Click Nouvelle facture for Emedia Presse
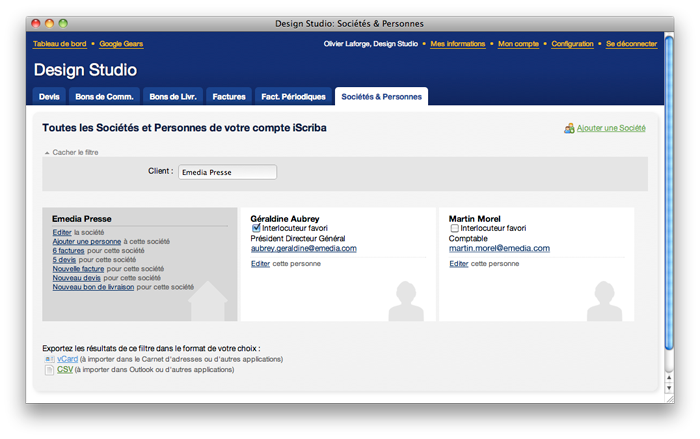This screenshot has width=700, height=439. pyautogui.click(x=79, y=268)
